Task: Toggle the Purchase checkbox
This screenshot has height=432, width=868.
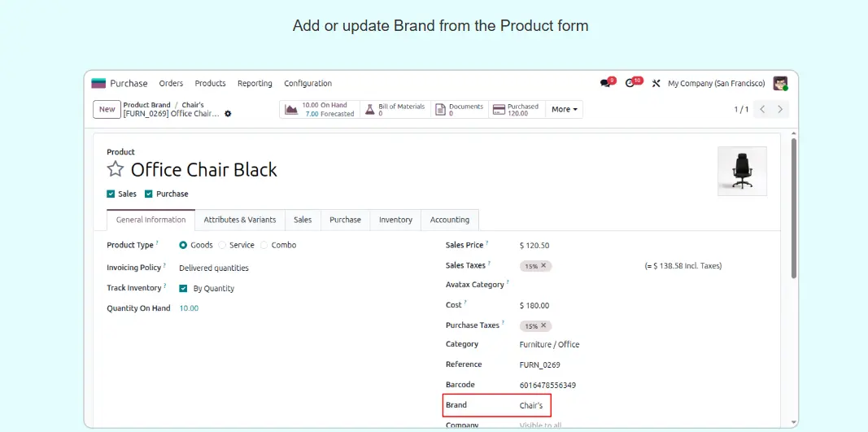Action: (149, 194)
